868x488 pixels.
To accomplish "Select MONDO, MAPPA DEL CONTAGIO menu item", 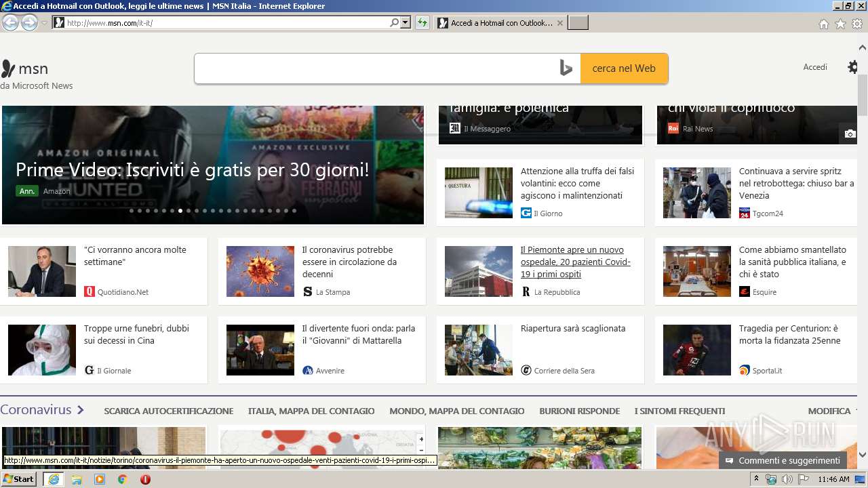I will coord(457,411).
